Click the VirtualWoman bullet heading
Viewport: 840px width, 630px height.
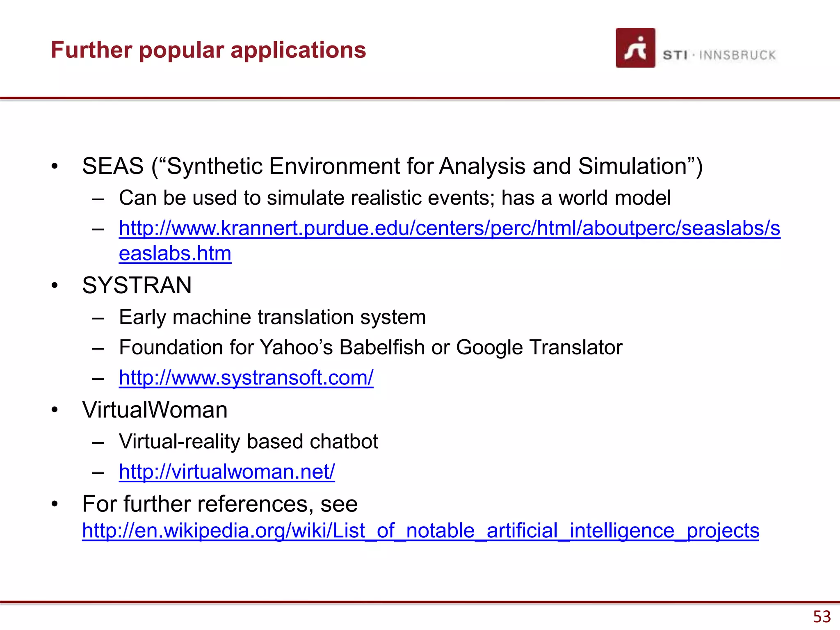click(155, 410)
